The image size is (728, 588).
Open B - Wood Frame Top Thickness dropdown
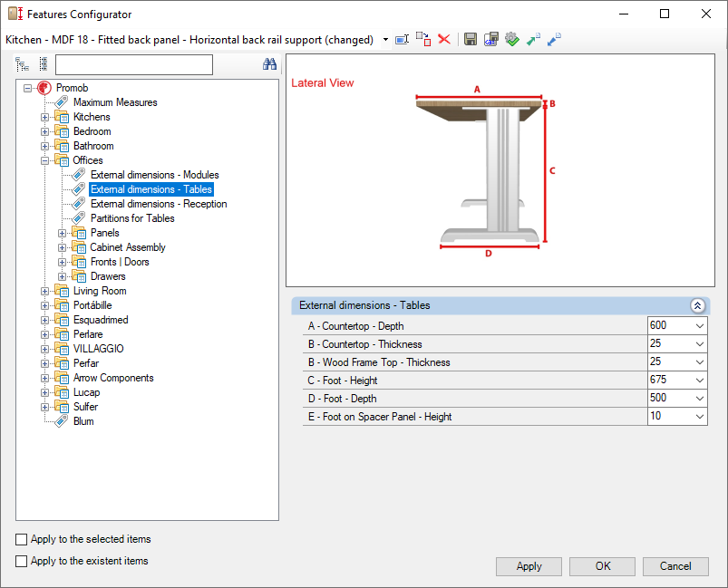click(x=700, y=362)
